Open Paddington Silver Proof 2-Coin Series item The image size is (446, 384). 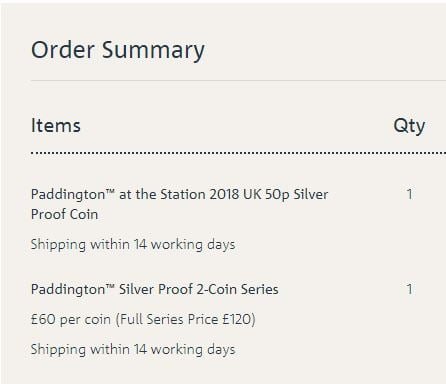(x=155, y=289)
